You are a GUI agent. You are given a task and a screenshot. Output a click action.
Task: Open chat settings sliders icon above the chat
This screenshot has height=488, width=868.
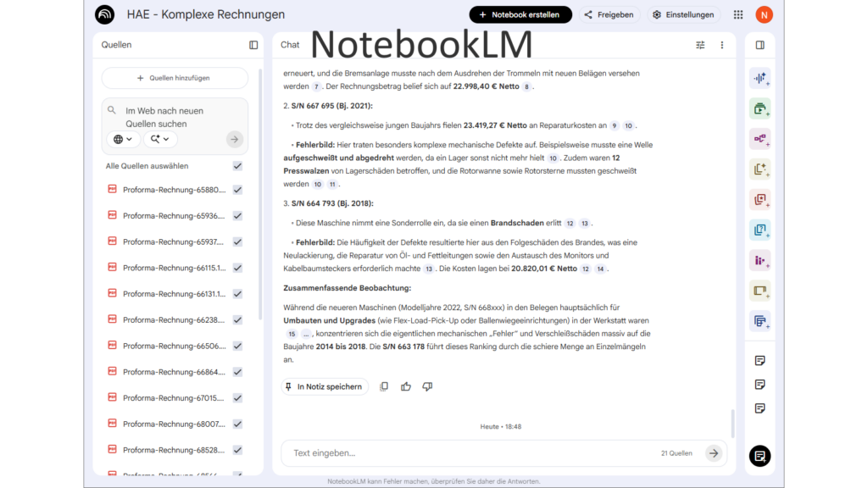pyautogui.click(x=700, y=44)
